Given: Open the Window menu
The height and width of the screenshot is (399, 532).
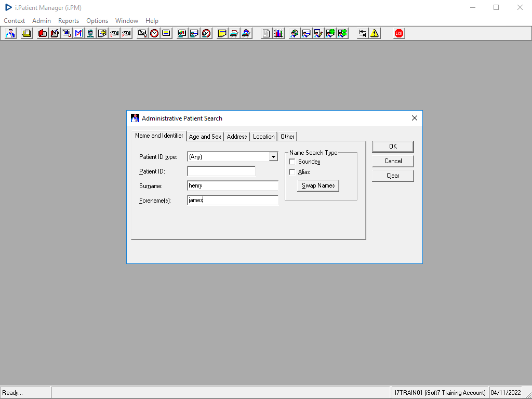Looking at the screenshot, I should pyautogui.click(x=127, y=21).
